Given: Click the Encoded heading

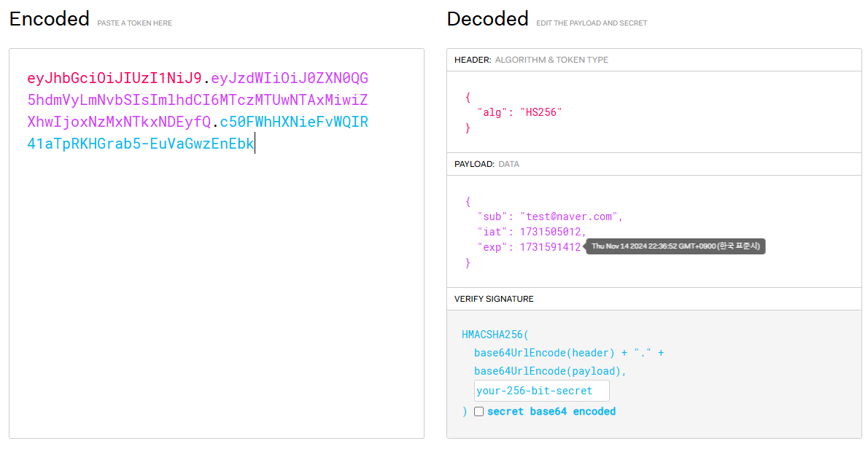Looking at the screenshot, I should tap(50, 19).
